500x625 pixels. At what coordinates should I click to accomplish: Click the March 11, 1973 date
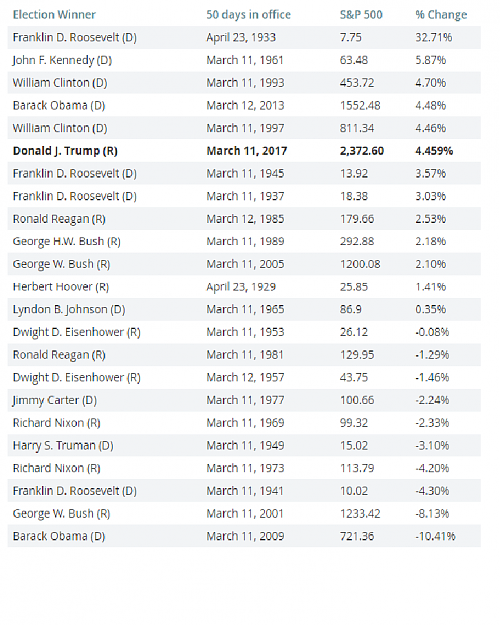pyautogui.click(x=245, y=468)
